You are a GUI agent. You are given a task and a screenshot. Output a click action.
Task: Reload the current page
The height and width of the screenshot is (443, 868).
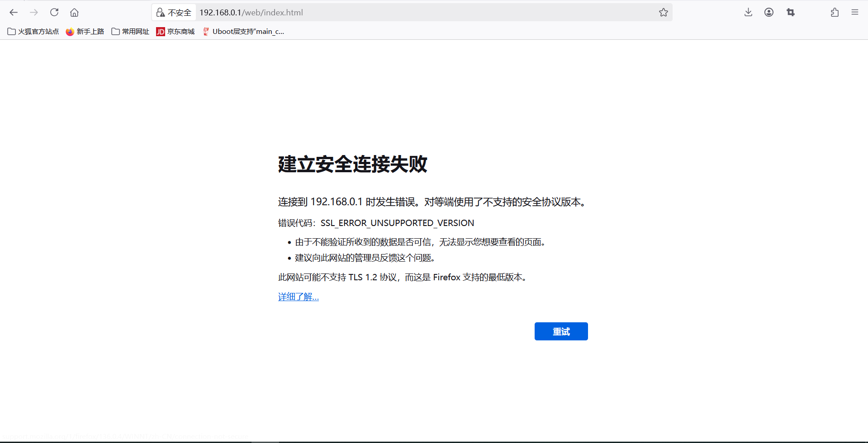point(54,13)
